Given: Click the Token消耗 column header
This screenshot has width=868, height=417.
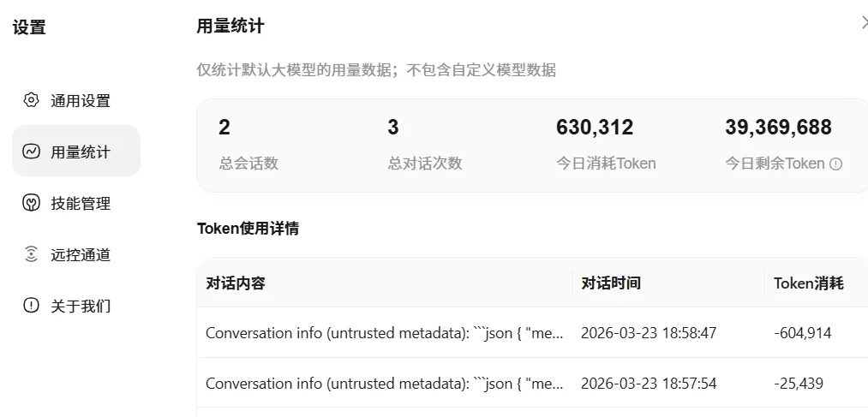Looking at the screenshot, I should click(808, 283).
